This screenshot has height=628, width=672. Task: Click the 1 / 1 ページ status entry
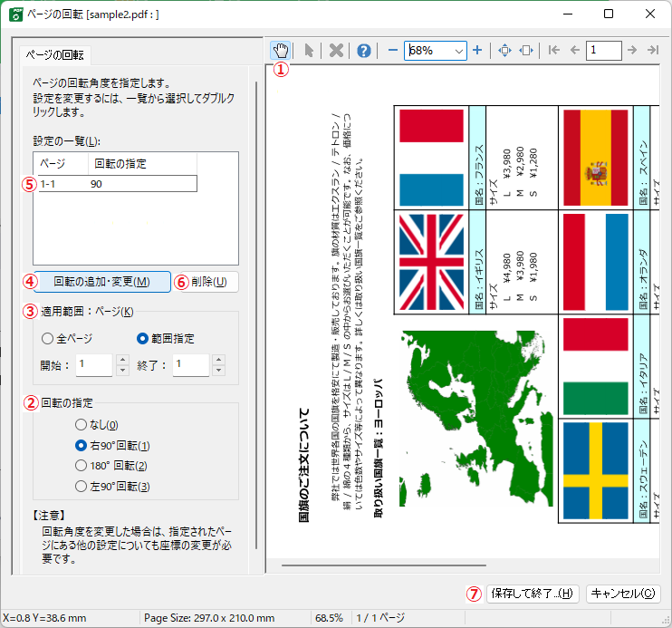[x=380, y=618]
